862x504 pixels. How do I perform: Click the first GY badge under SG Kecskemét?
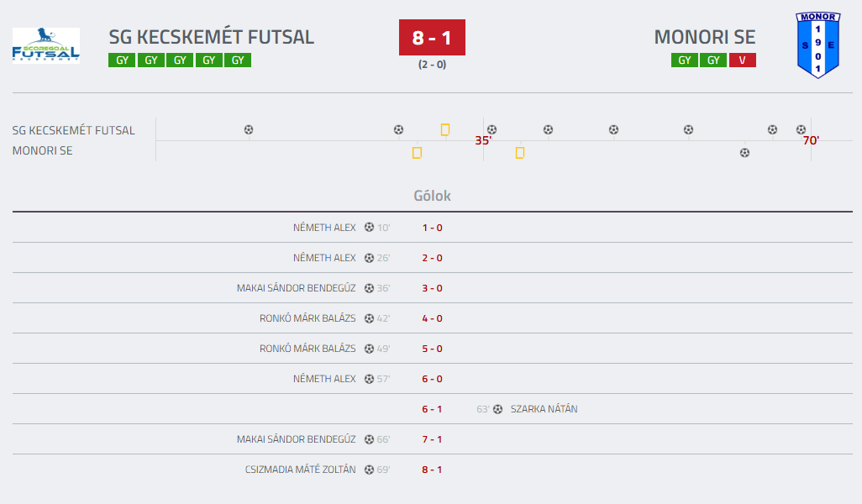[x=122, y=60]
